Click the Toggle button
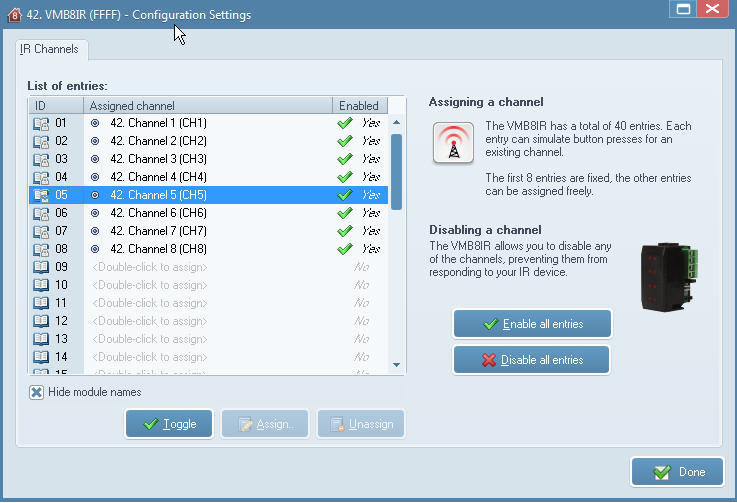Screen dimensions: 737x503 pos(169,424)
